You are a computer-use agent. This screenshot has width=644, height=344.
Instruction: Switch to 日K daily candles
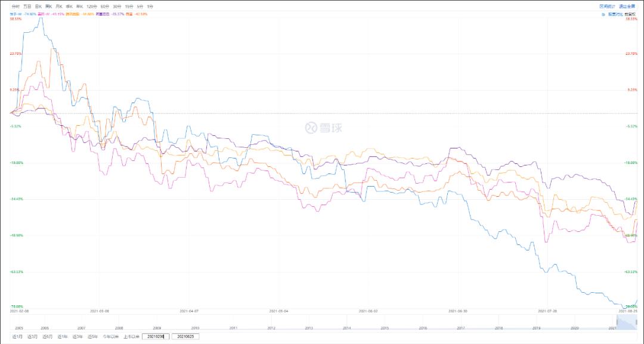pos(38,6)
